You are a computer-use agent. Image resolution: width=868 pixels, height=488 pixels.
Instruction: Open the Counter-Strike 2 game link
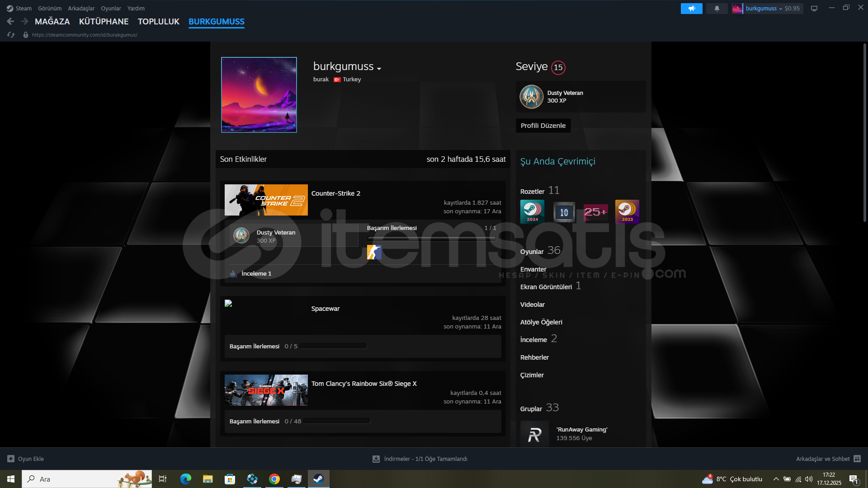pos(336,193)
